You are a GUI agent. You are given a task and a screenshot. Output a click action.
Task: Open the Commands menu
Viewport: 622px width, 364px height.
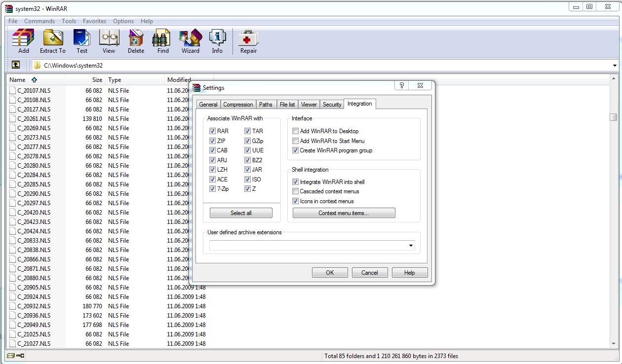point(39,21)
